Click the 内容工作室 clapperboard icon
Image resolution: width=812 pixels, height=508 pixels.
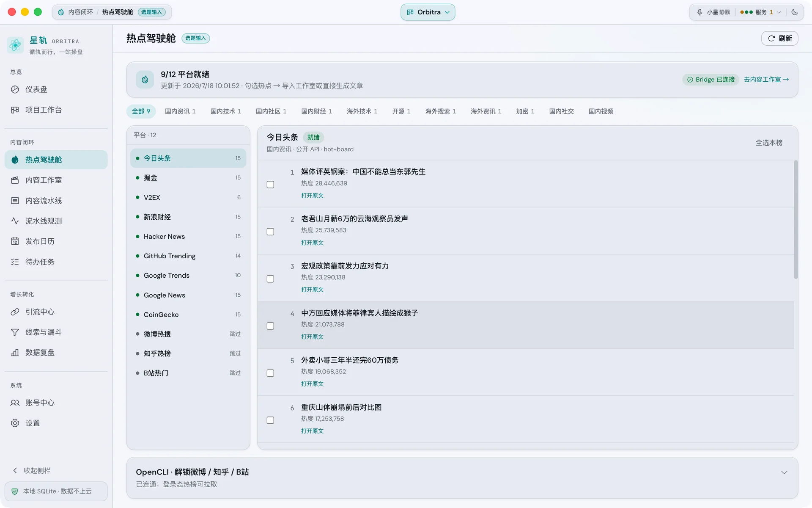pos(15,180)
